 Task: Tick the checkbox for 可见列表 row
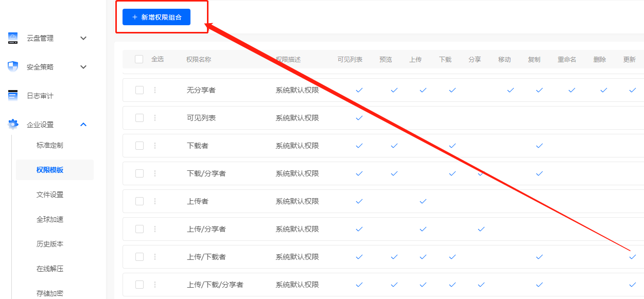[140, 118]
